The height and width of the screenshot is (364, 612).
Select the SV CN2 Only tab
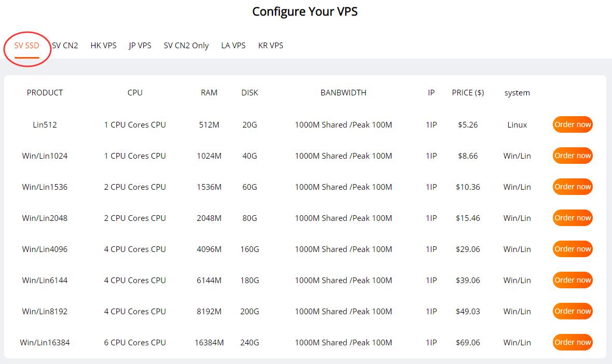click(186, 46)
